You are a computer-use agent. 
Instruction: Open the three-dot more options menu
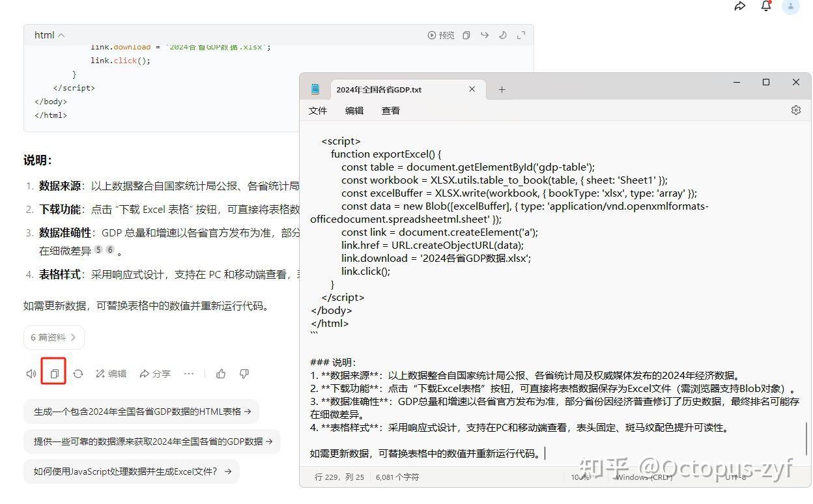pos(189,374)
